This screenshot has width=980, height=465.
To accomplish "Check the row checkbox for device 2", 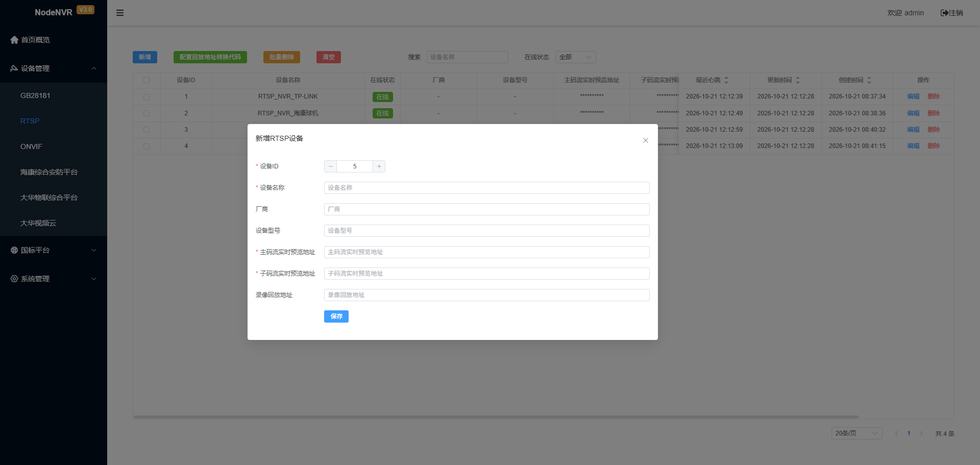I will [146, 113].
